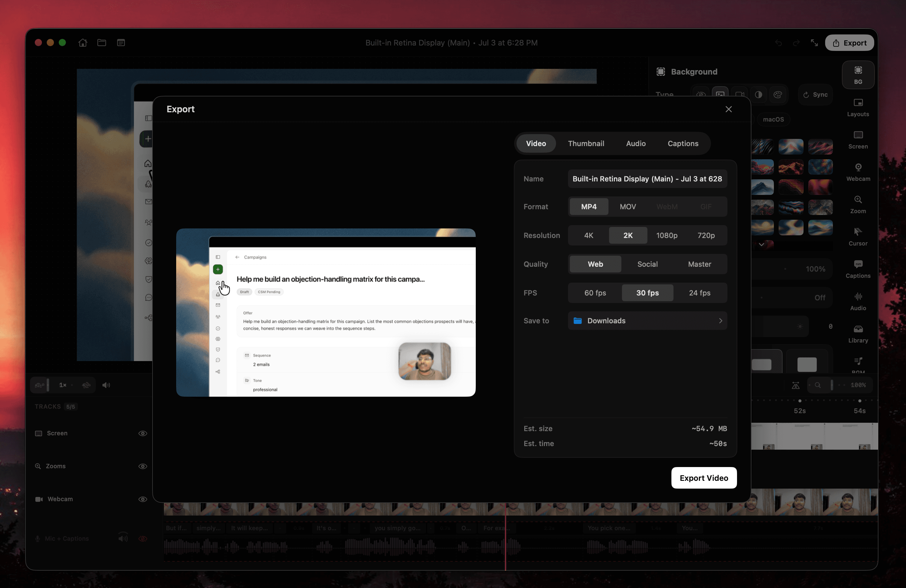Click the Export button in the title bar

point(850,43)
